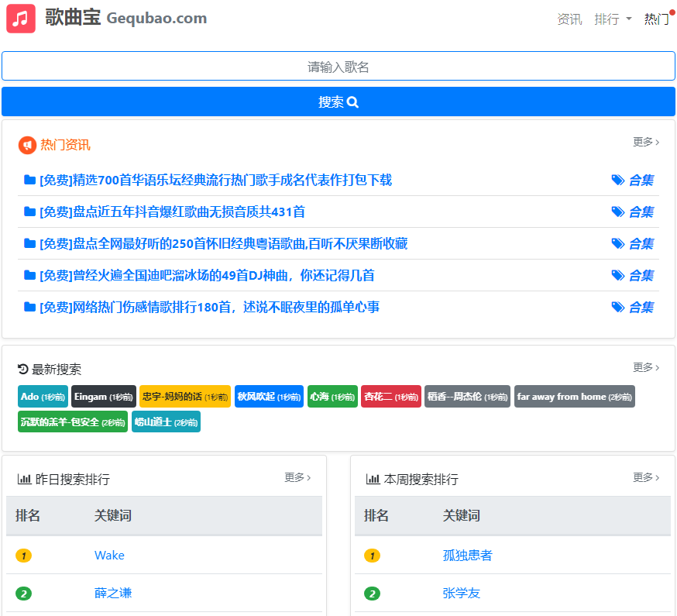This screenshot has height=616, width=677.
Task: Select the 秋风吹起 search tag
Action: point(269,397)
